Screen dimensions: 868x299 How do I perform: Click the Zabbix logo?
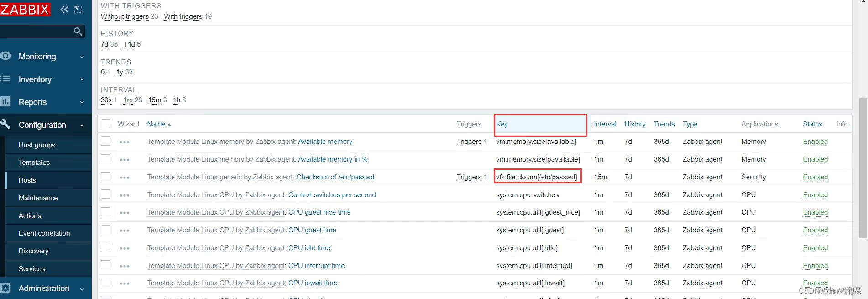pyautogui.click(x=25, y=9)
